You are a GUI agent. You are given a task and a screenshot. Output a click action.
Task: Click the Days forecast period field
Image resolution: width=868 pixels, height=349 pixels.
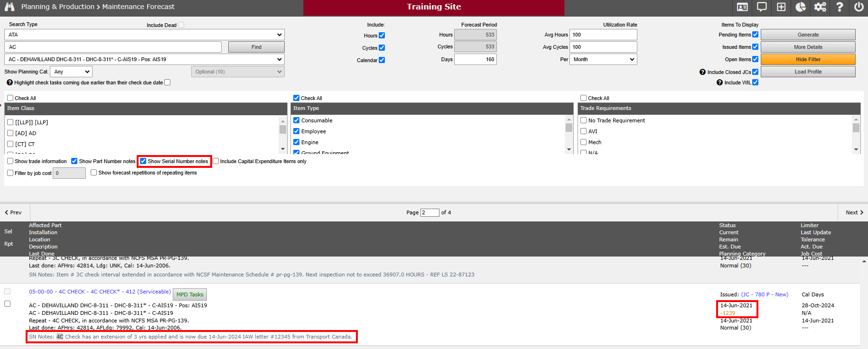coord(475,59)
